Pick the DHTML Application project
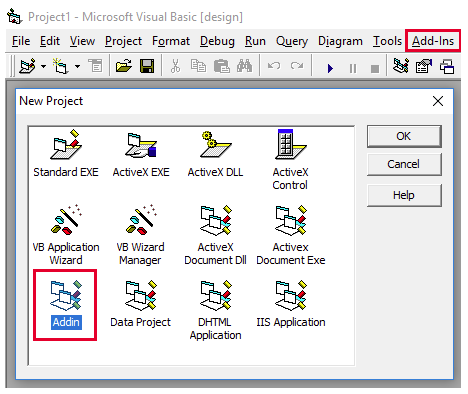Image resolution: width=468 pixels, height=394 pixels. pos(215,295)
